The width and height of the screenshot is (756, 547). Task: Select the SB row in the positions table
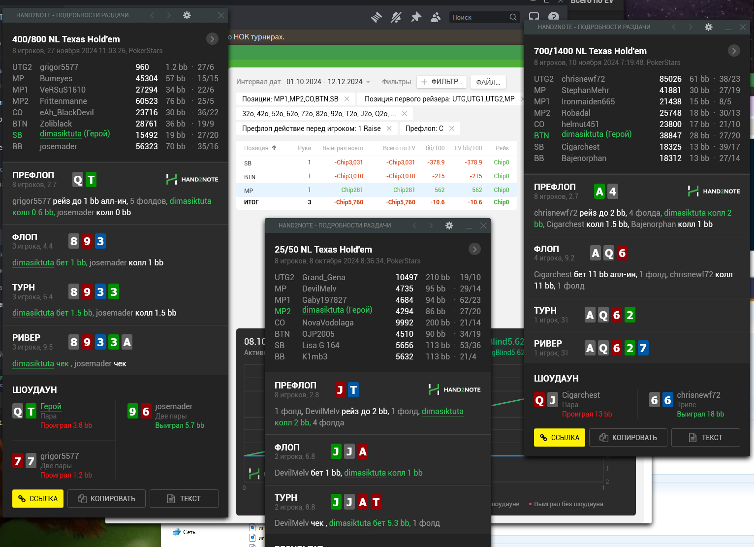377,162
